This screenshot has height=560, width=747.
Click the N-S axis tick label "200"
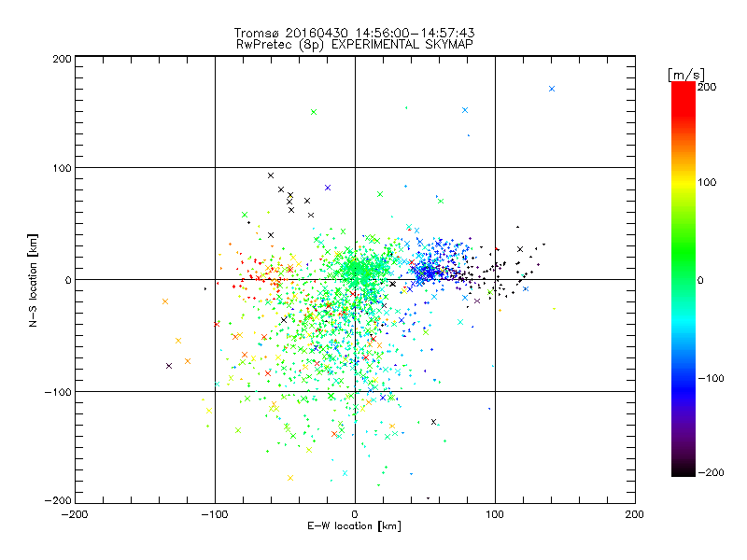click(62, 59)
